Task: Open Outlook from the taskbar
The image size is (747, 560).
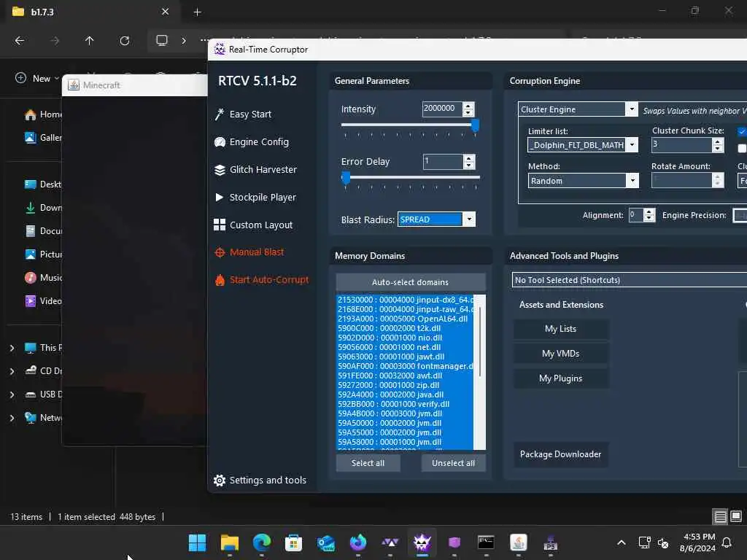Action: coord(326,542)
